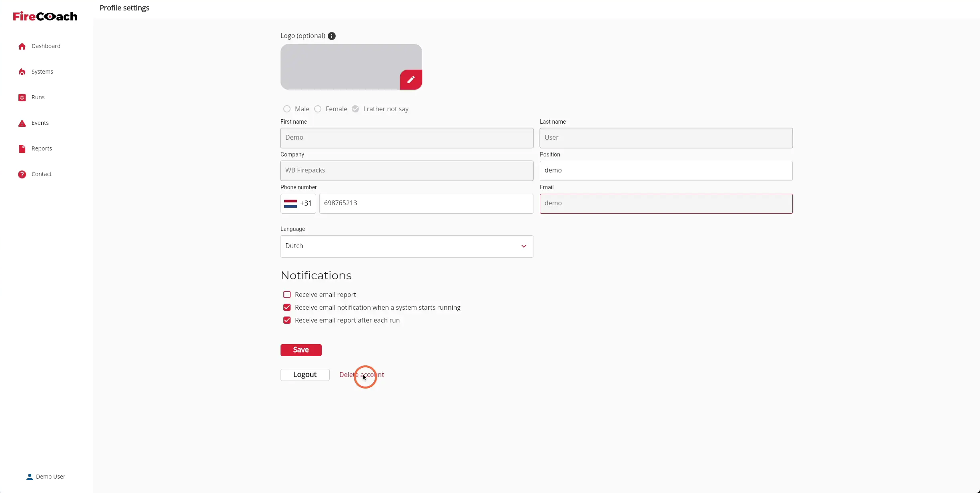Image resolution: width=980 pixels, height=493 pixels.
Task: Click the Last name field
Action: pos(666,138)
